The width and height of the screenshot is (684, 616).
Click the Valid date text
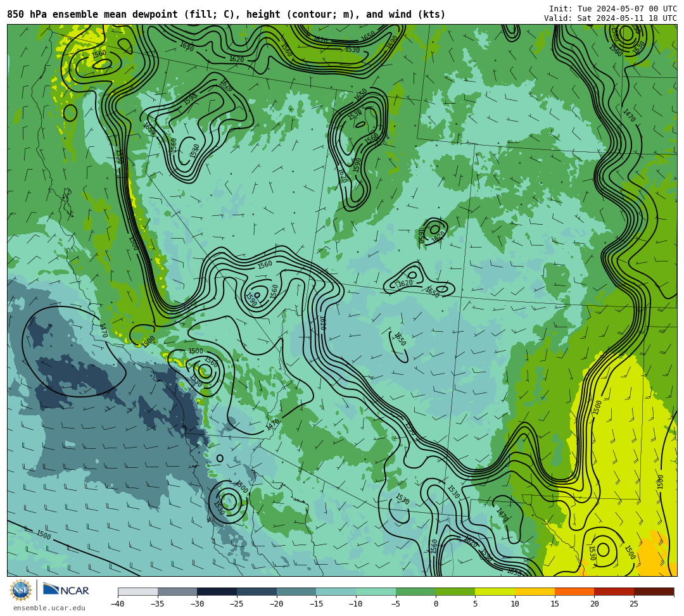pos(611,18)
